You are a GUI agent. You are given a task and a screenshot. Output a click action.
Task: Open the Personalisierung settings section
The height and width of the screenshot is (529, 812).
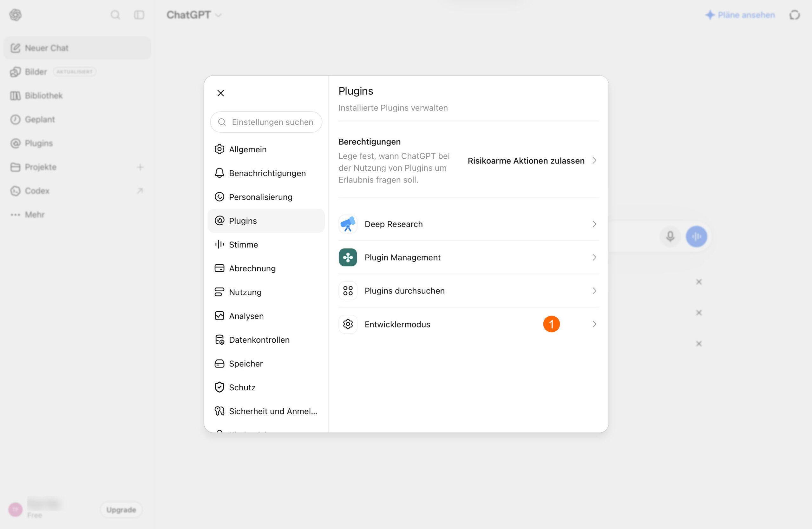(x=266, y=197)
